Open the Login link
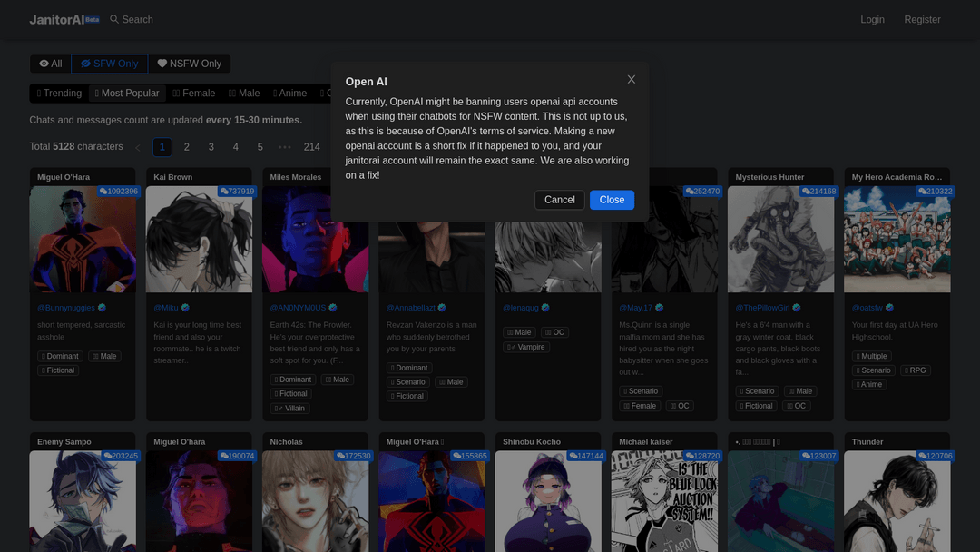This screenshot has height=552, width=980. (x=872, y=19)
